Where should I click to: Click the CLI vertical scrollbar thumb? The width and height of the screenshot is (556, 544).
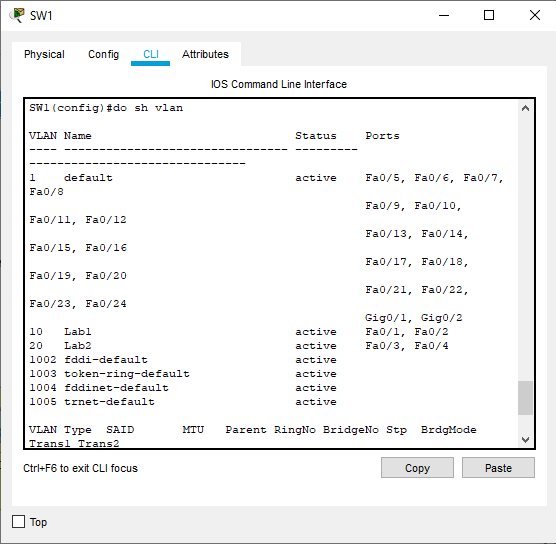pyautogui.click(x=525, y=398)
